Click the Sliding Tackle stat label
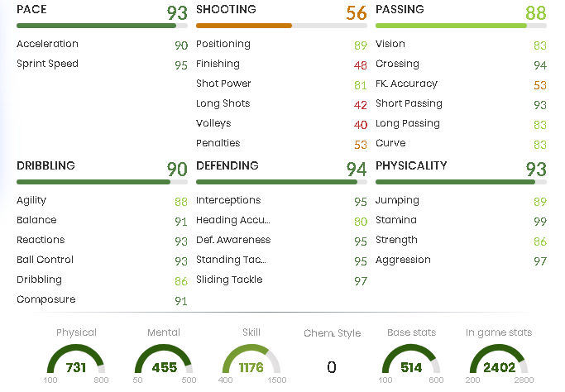 pyautogui.click(x=229, y=280)
